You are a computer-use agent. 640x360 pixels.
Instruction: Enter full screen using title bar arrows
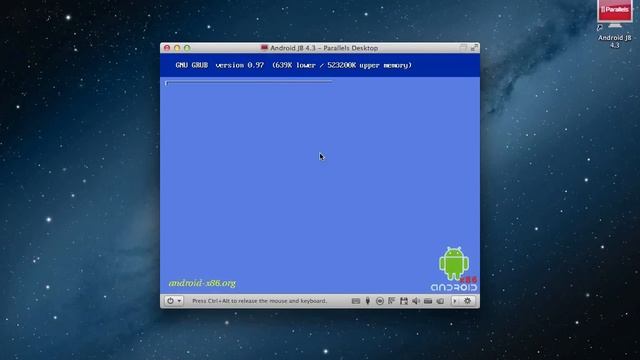[474, 48]
